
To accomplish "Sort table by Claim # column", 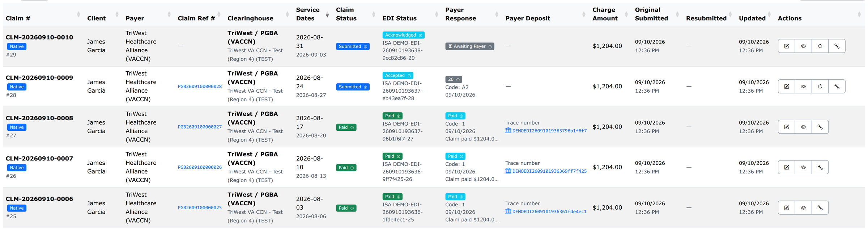I will 78,14.
